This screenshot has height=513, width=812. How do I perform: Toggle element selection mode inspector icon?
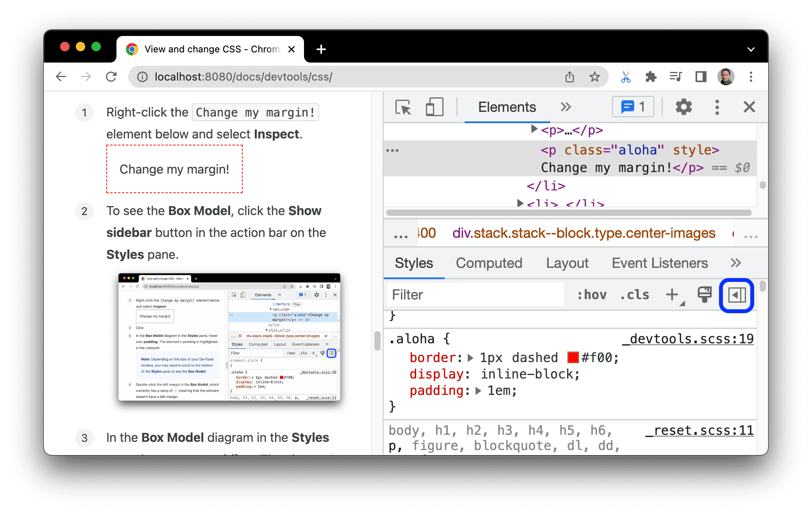403,108
